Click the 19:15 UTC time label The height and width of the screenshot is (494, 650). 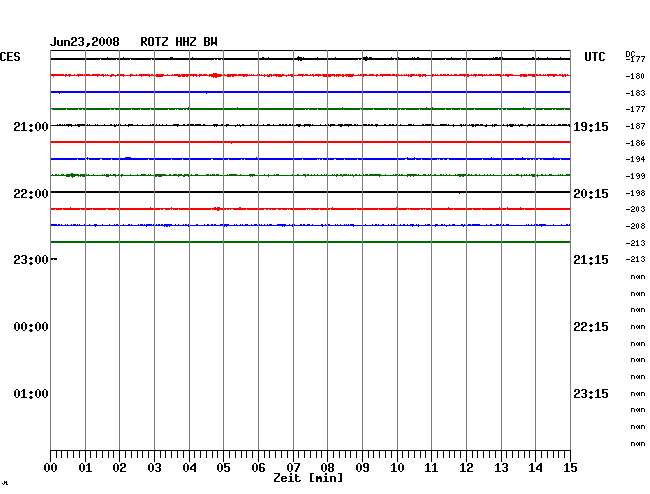[591, 127]
